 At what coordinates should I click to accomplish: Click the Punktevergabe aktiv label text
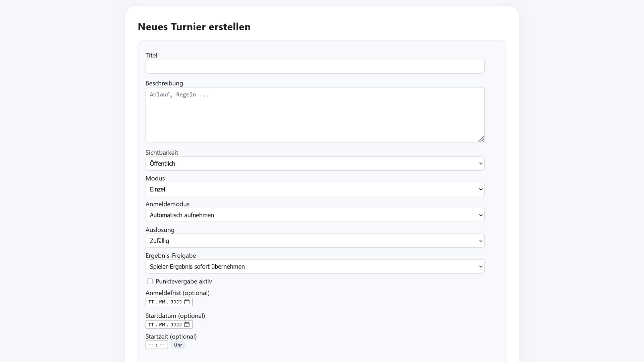[x=184, y=282]
